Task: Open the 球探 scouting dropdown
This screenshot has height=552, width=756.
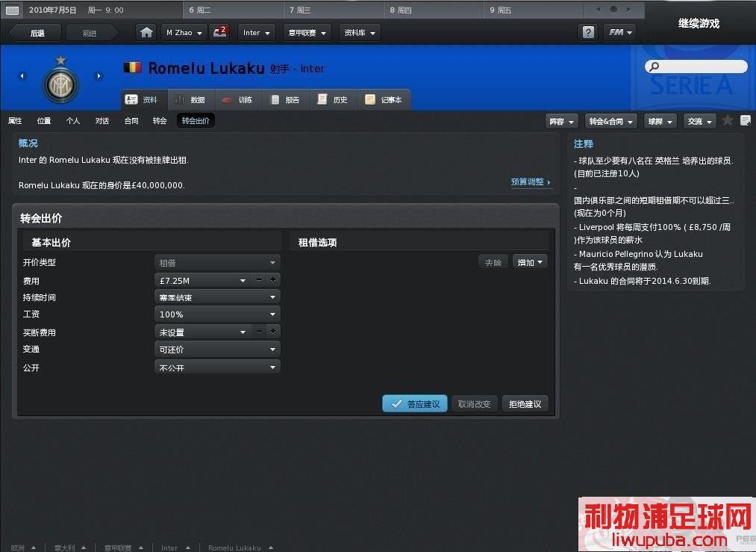Action: tap(660, 122)
